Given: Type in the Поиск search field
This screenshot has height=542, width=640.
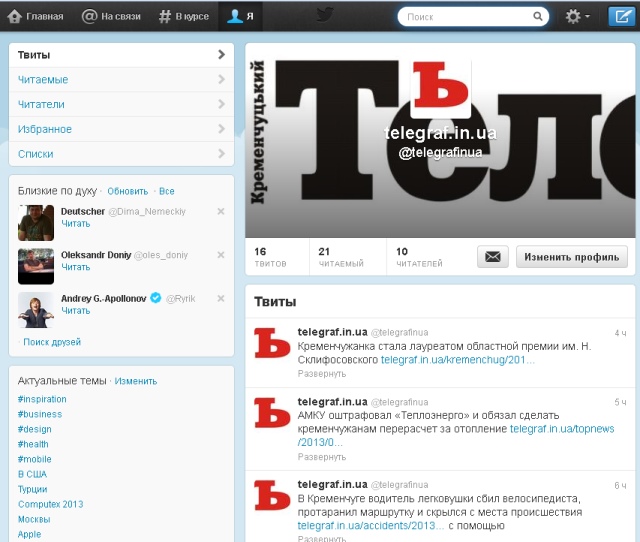Looking at the screenshot, I should click(465, 16).
